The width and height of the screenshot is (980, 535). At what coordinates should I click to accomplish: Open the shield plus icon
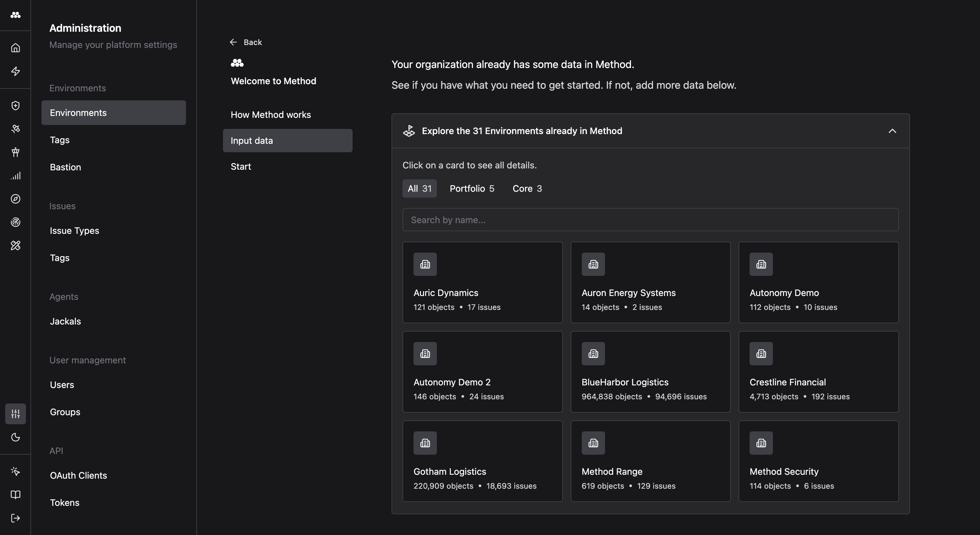tap(15, 105)
